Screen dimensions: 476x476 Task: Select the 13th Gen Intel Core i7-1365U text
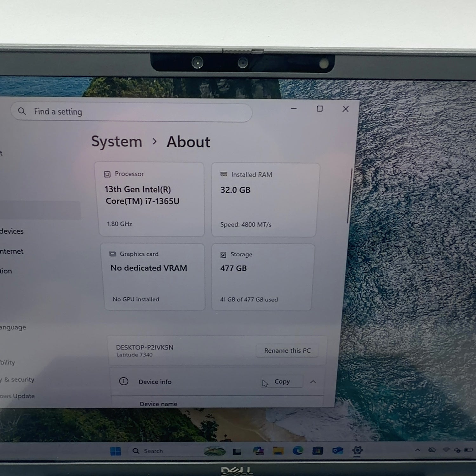[x=142, y=195]
